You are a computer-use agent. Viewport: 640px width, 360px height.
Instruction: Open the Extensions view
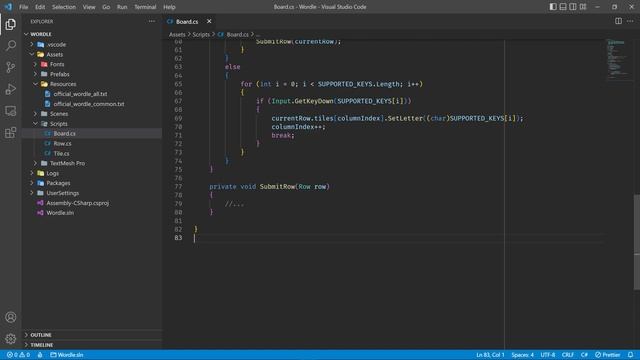(11, 132)
